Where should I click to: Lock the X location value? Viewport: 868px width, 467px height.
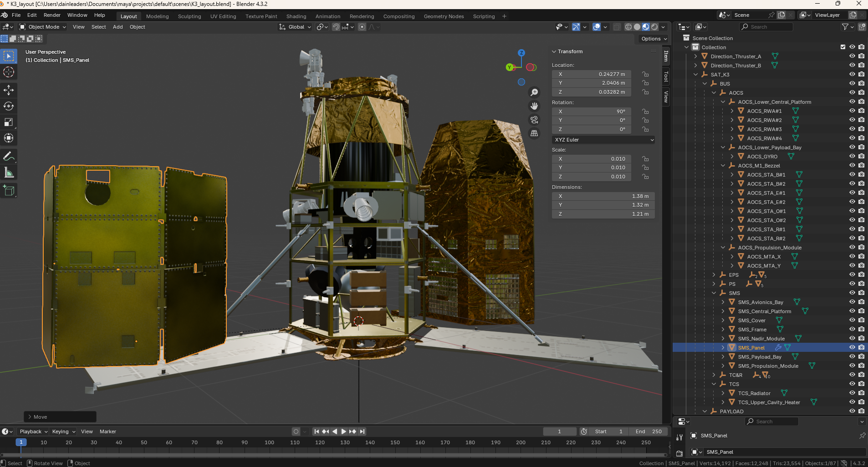pos(645,74)
